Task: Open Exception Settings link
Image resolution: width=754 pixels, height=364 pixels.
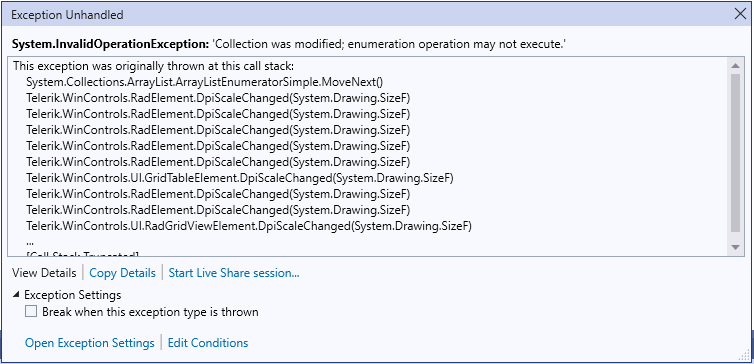Action: pos(90,343)
